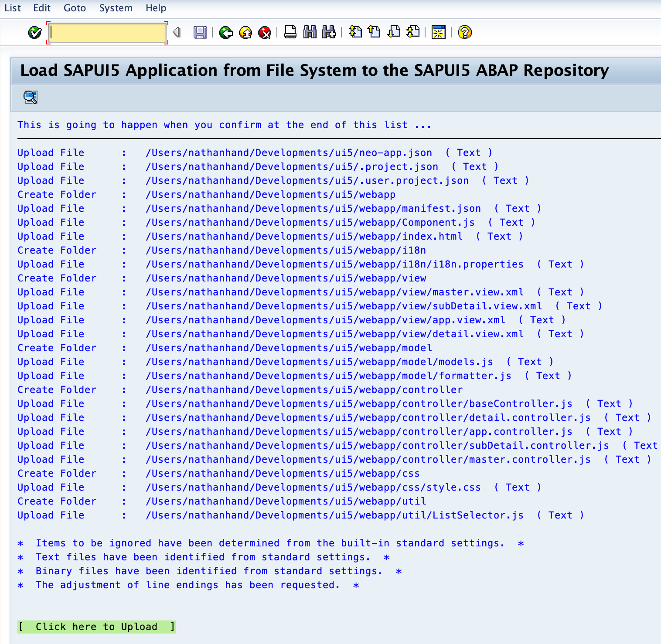
Task: Select the app.controller.js upload line
Action: [x=325, y=431]
